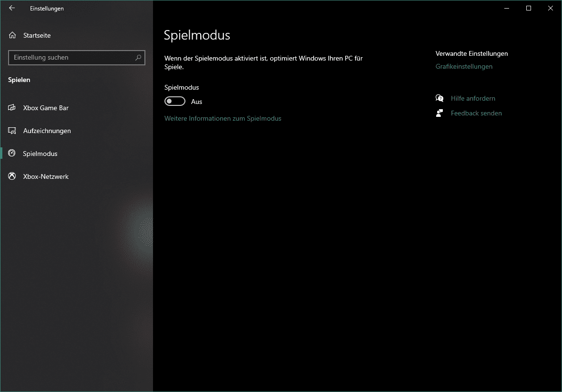Maximize the Einstellungen window

click(x=528, y=8)
